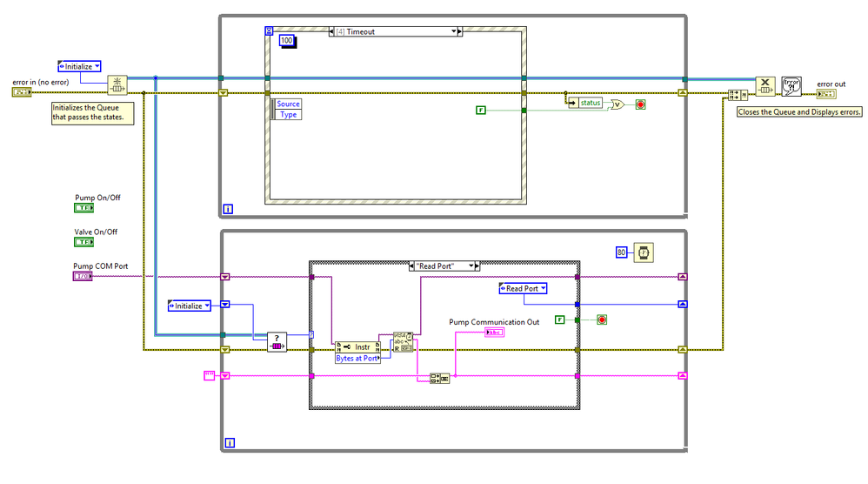Toggle the Pump On/Off boolean terminal
The height and width of the screenshot is (484, 868).
84,208
